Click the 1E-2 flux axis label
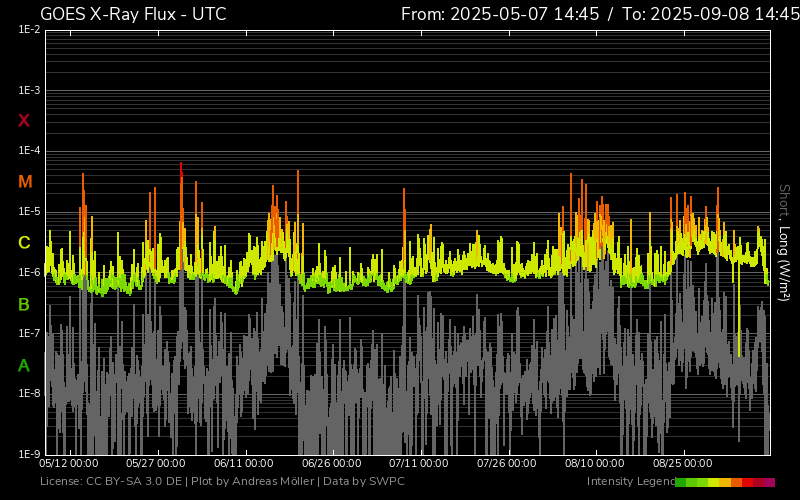The height and width of the screenshot is (500, 800). 29,30
